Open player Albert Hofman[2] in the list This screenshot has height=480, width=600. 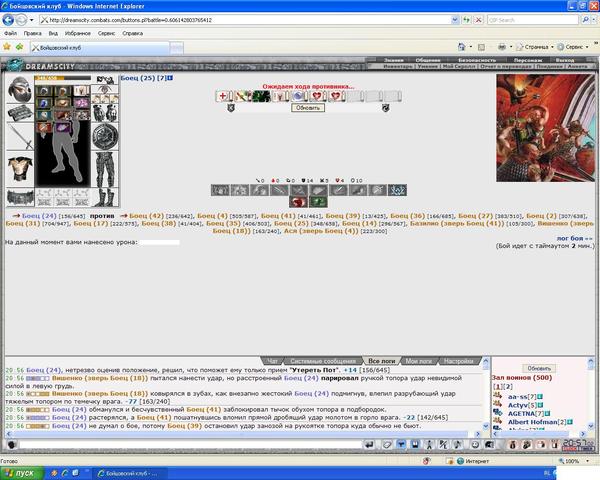[537, 422]
